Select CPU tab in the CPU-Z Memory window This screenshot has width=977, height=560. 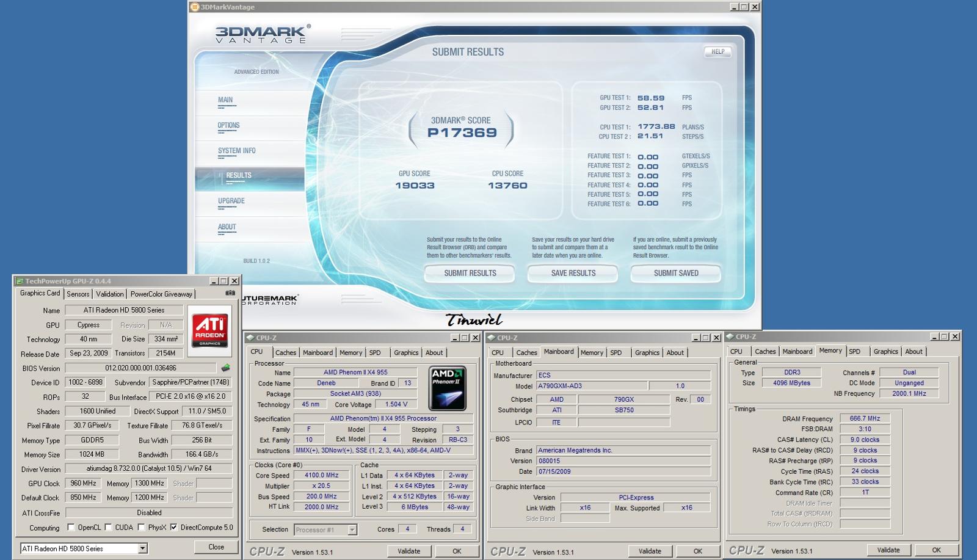736,351
